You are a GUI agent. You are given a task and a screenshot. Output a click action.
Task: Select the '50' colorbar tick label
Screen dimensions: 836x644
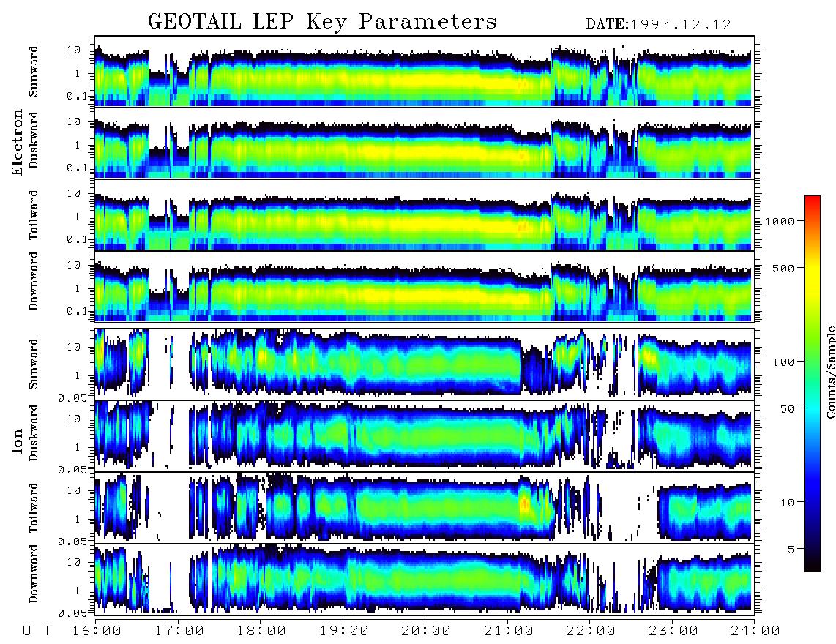click(787, 409)
